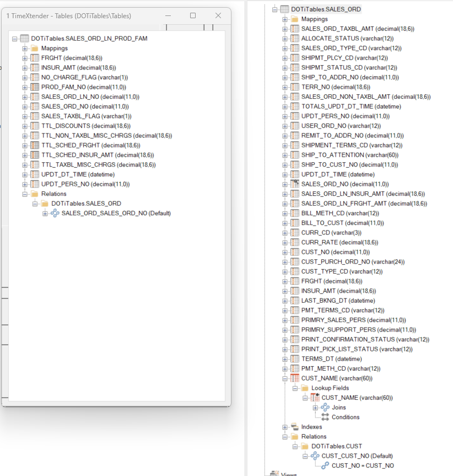Select TTL_NON_TAXBL_MISC_CHRGS row

pyautogui.click(x=107, y=136)
